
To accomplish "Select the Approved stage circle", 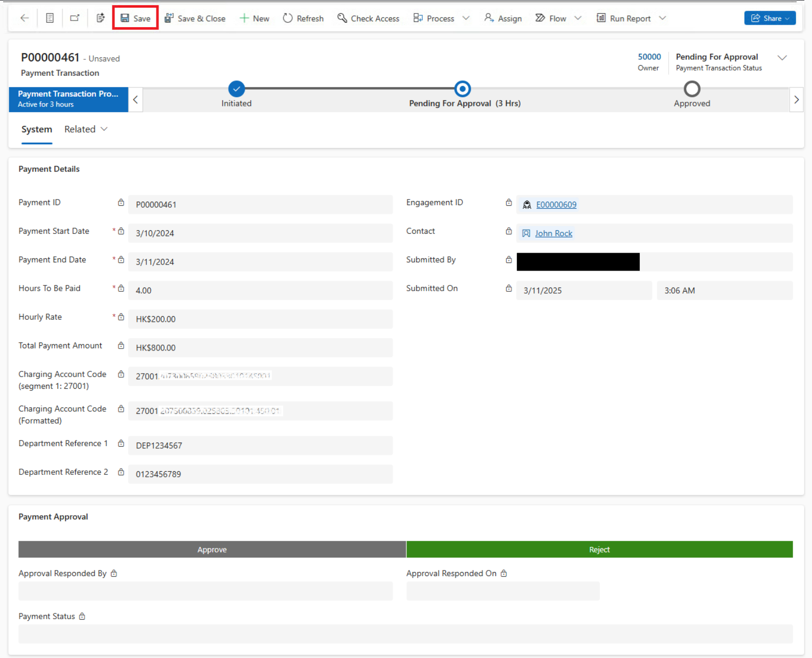I will [692, 89].
